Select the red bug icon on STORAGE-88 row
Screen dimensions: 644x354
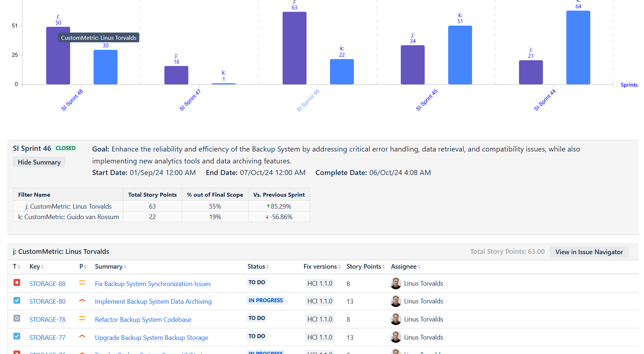[x=17, y=282]
